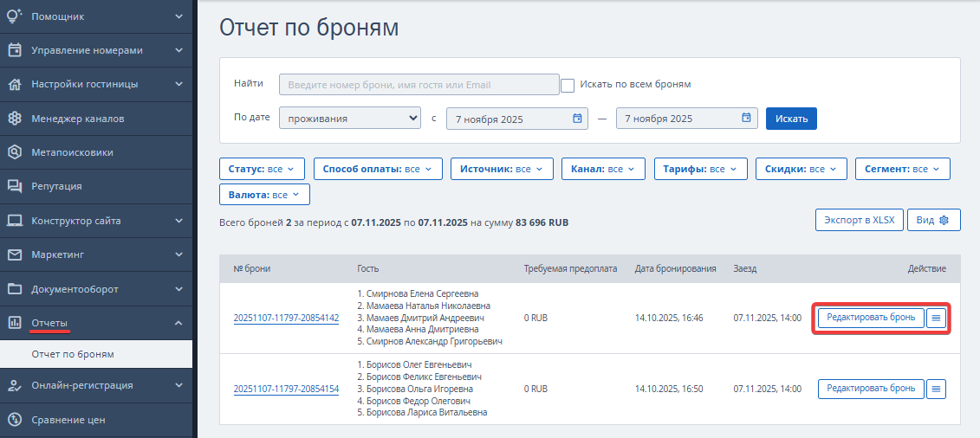The image size is (980, 438).
Task: Open calendar picker for the end date
Action: pos(746,119)
